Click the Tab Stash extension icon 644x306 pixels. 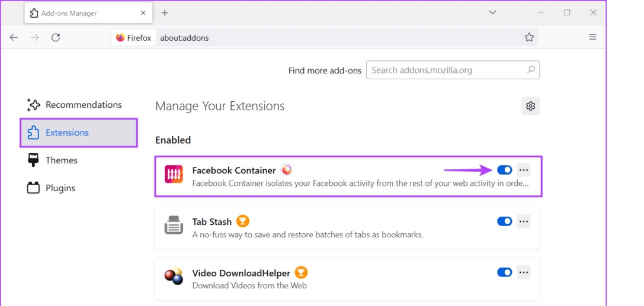click(174, 225)
